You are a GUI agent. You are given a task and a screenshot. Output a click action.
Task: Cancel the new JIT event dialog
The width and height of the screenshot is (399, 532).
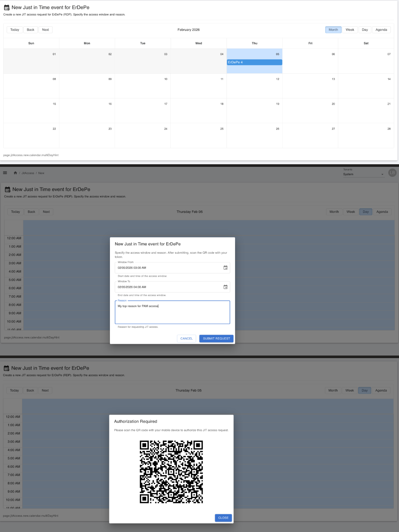coord(186,339)
